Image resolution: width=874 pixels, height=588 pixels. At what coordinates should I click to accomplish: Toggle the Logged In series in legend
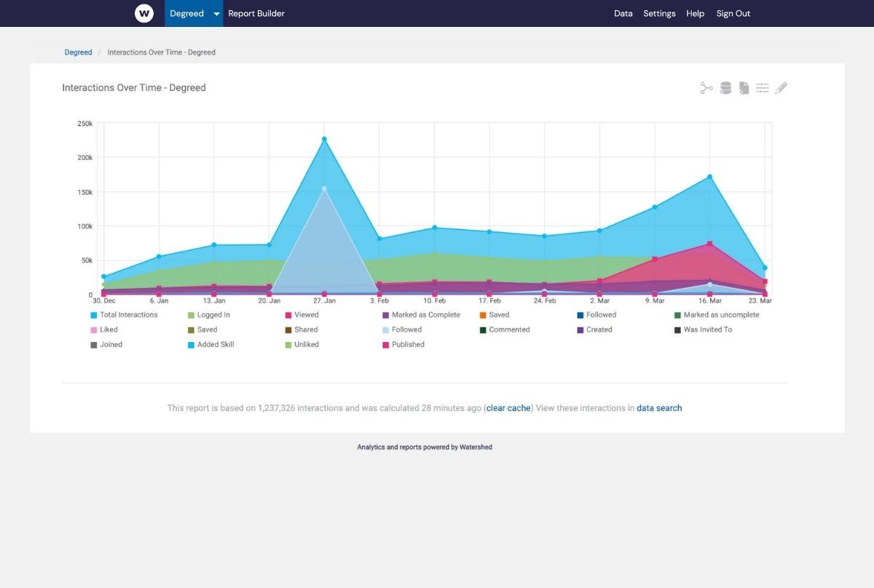point(205,314)
